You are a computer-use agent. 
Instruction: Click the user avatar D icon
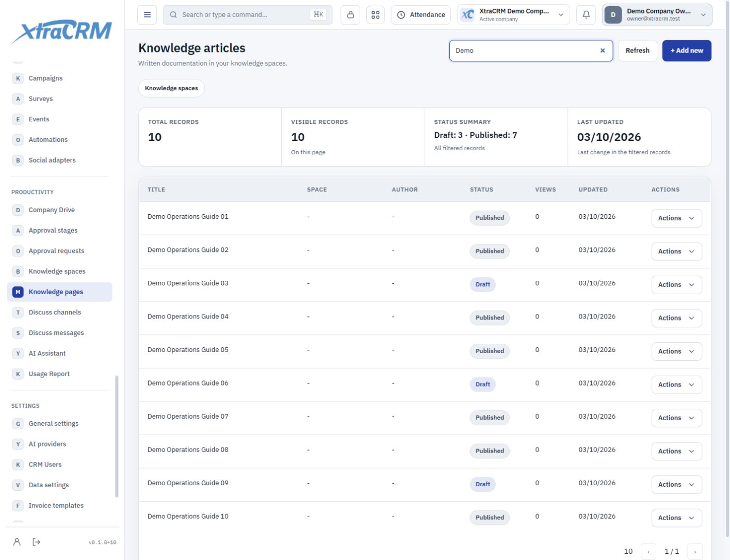[613, 15]
